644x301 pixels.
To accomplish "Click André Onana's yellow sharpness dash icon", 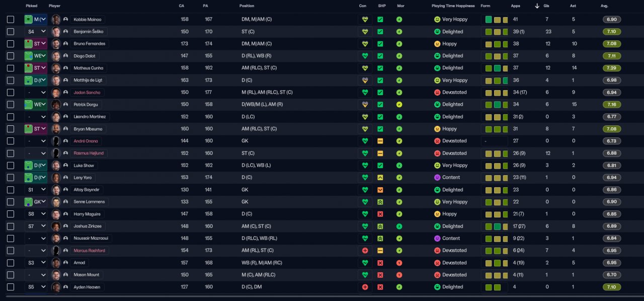I will click(x=380, y=141).
